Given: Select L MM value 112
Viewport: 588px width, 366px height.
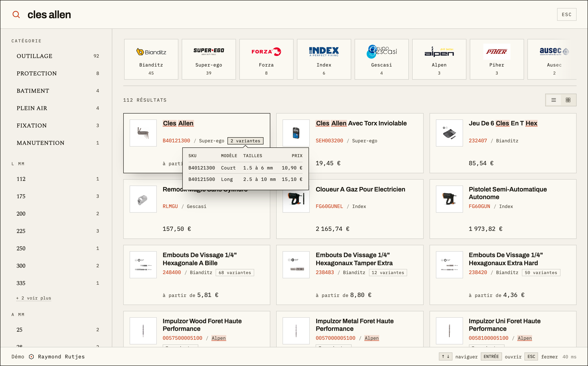Looking at the screenshot, I should tap(58, 179).
